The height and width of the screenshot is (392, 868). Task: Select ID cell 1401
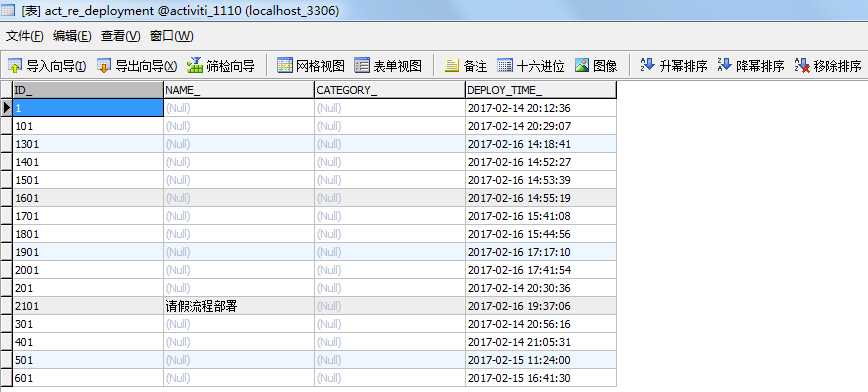coord(87,162)
